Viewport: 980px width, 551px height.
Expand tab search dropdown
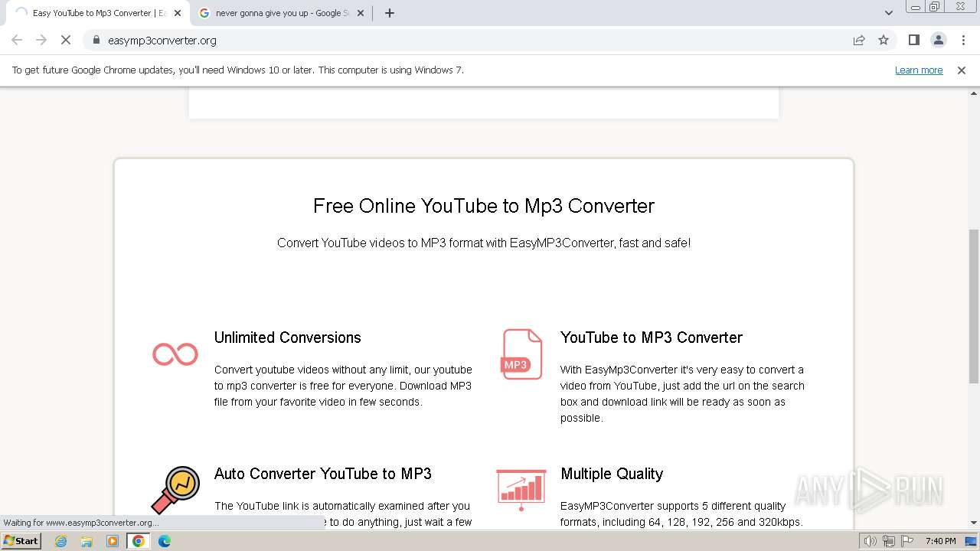coord(889,13)
